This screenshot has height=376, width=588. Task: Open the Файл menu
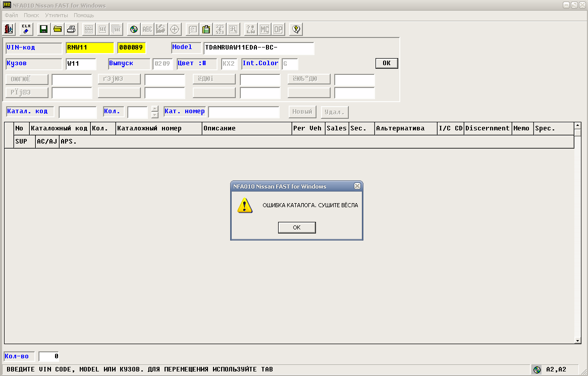click(11, 16)
